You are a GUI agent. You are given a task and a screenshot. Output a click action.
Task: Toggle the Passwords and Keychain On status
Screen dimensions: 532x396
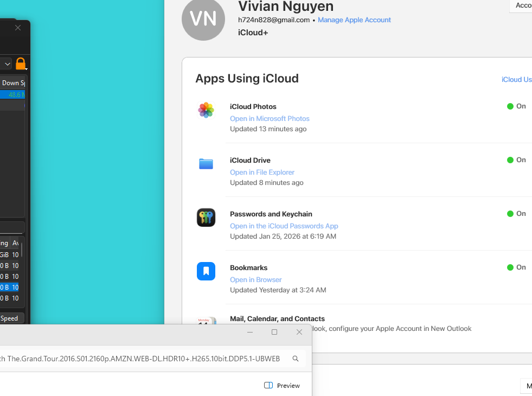[x=516, y=214]
